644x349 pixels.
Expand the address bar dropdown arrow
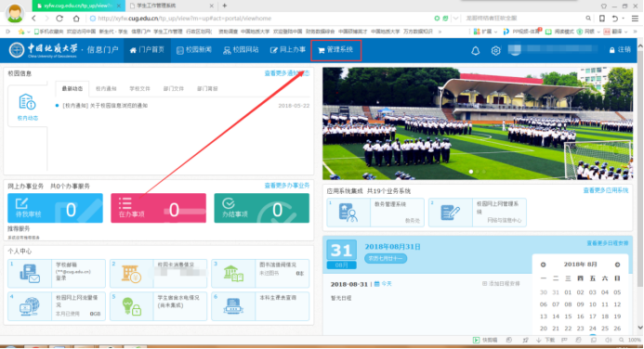[455, 18]
